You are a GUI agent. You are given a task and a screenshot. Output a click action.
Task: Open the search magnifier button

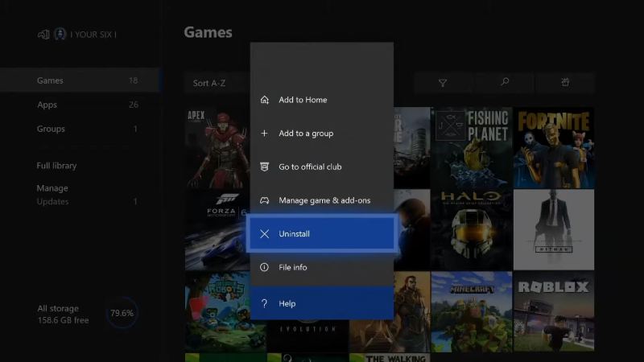pos(505,82)
